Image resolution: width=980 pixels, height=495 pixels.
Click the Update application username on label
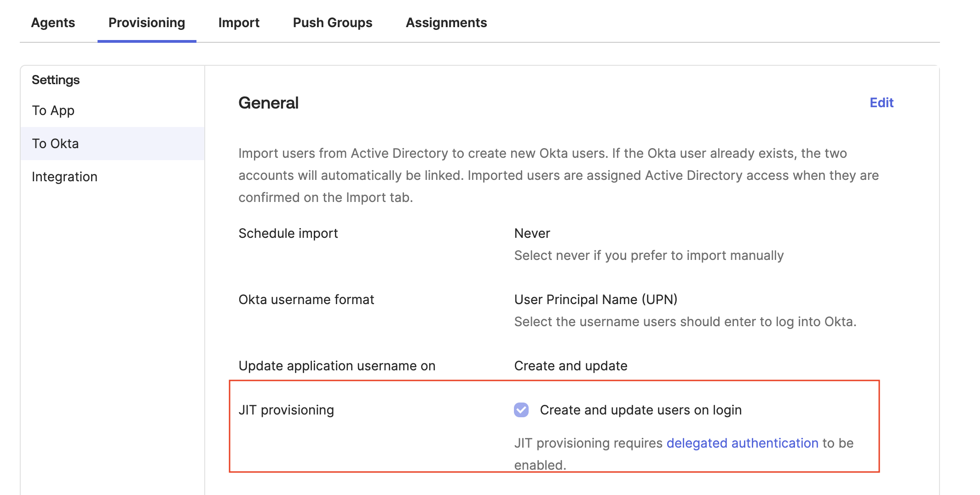[x=337, y=366]
